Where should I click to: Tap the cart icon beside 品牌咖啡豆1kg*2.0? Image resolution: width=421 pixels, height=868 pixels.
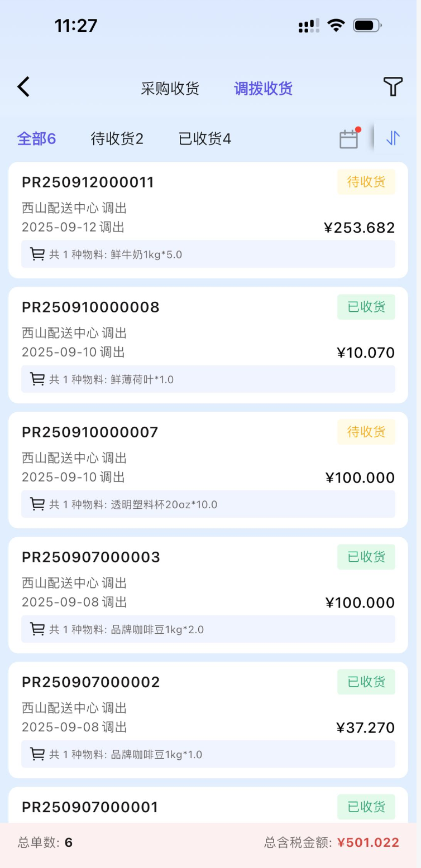[x=37, y=629]
